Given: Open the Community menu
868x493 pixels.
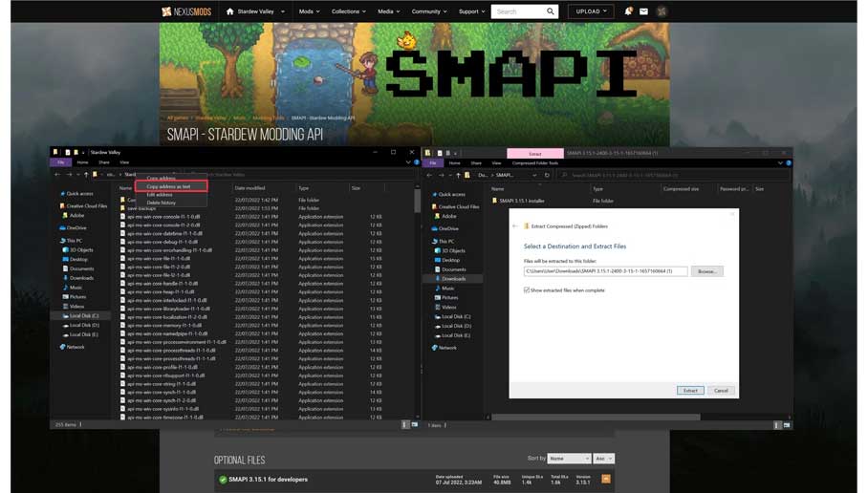Looking at the screenshot, I should click(x=429, y=11).
